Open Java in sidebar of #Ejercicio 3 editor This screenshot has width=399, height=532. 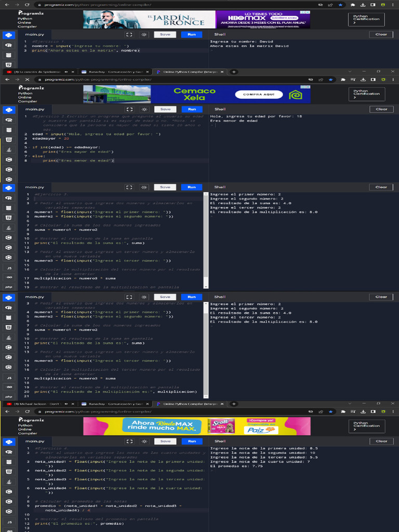9,228
